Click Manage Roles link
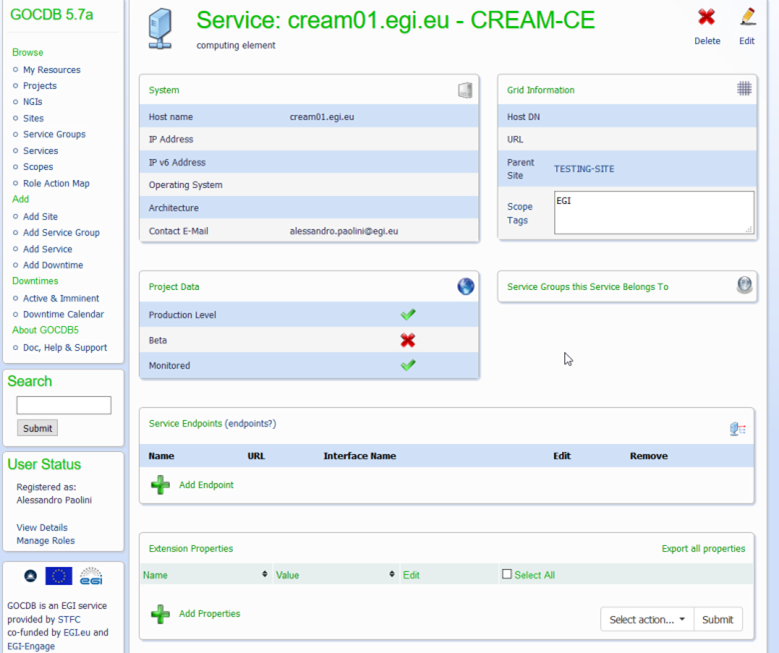This screenshot has height=653, width=779. coord(46,541)
